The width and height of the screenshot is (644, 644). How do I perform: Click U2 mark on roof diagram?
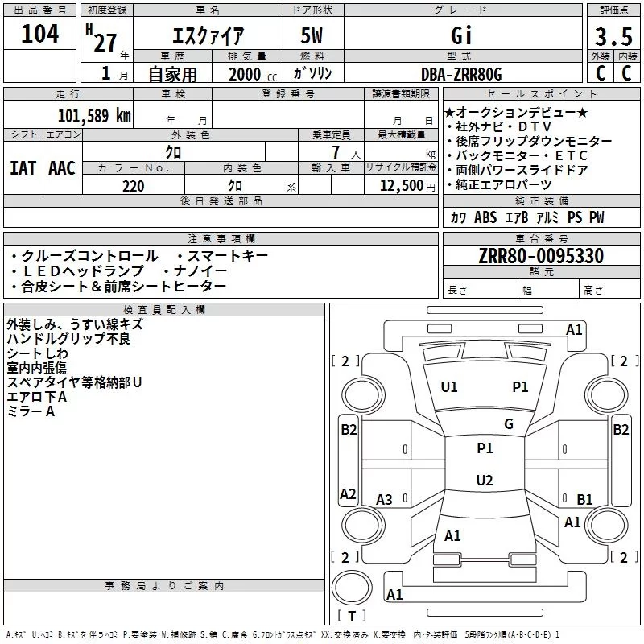point(485,480)
